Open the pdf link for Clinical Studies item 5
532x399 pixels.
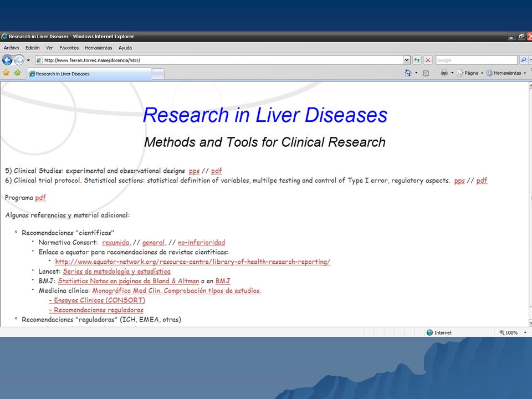pyautogui.click(x=217, y=171)
